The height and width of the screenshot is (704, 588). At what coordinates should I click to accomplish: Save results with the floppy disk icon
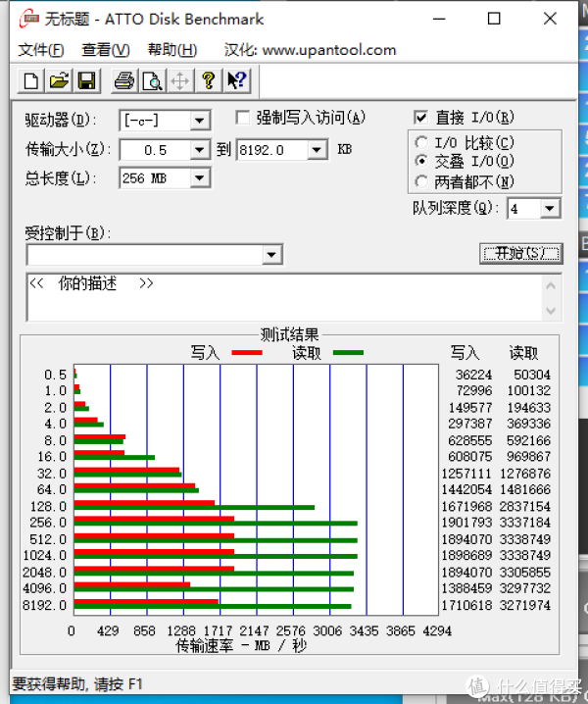pos(86,80)
